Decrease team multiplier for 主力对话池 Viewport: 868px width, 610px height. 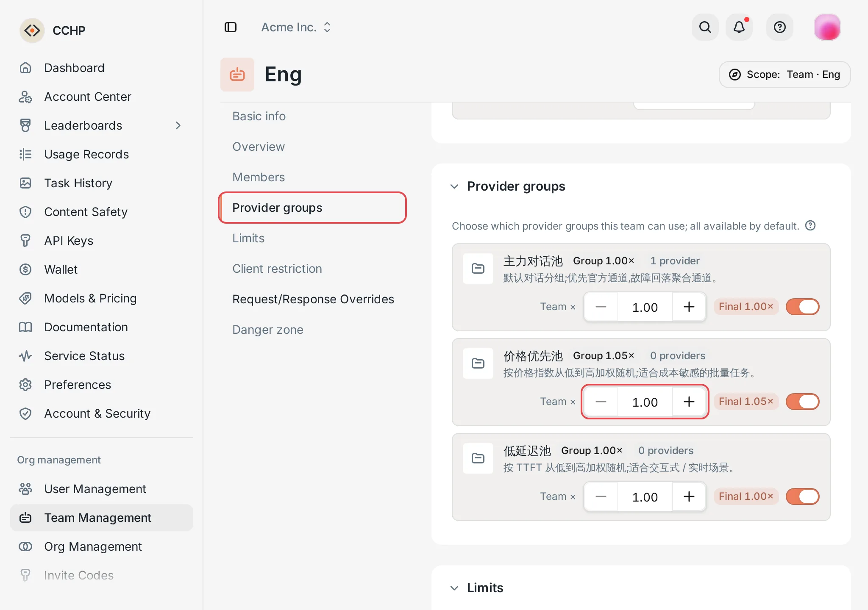(601, 307)
